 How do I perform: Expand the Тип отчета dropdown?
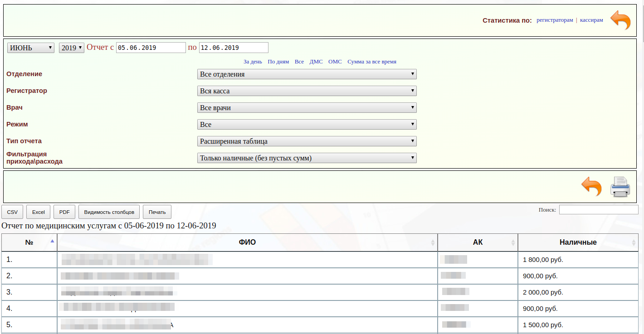[307, 141]
